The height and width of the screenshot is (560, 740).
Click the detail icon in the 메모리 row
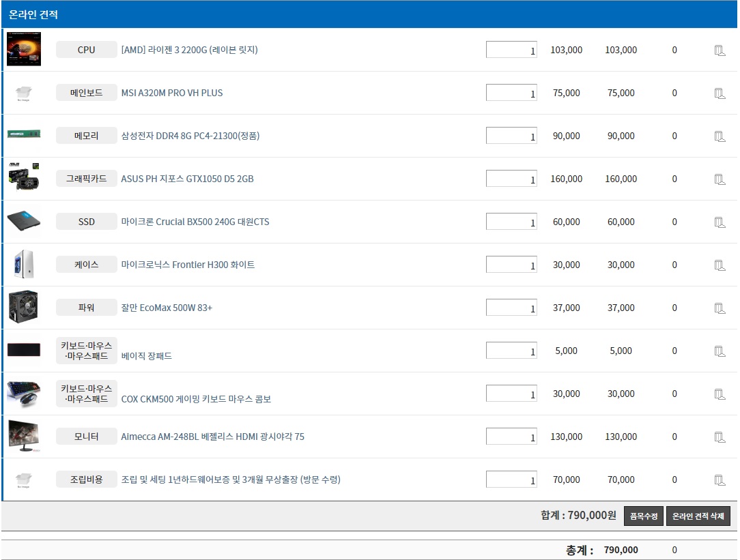coord(720,136)
